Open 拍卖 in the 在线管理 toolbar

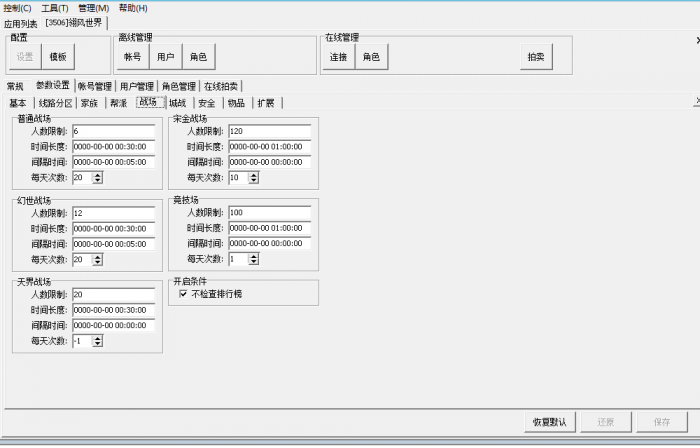pos(537,57)
